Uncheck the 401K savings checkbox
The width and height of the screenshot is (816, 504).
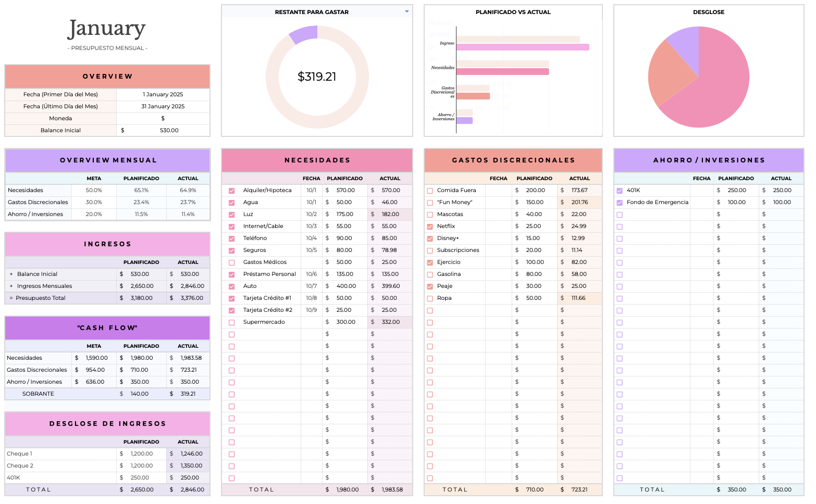pyautogui.click(x=620, y=191)
